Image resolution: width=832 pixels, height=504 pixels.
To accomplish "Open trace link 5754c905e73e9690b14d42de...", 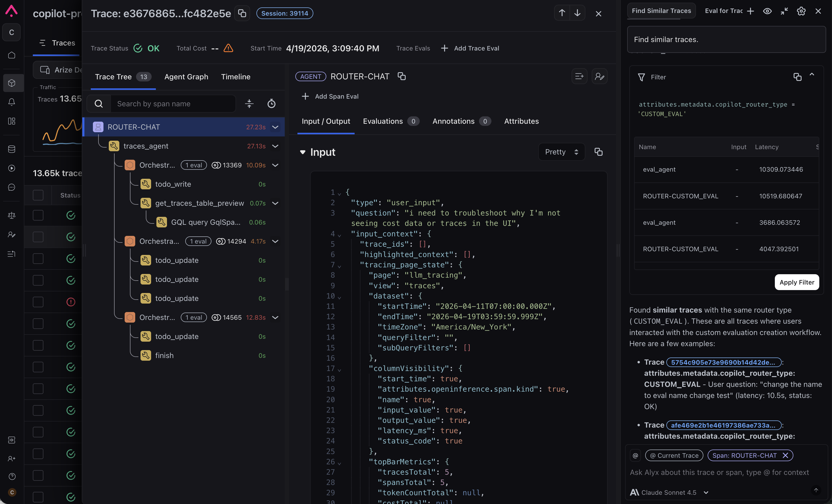I will click(724, 362).
